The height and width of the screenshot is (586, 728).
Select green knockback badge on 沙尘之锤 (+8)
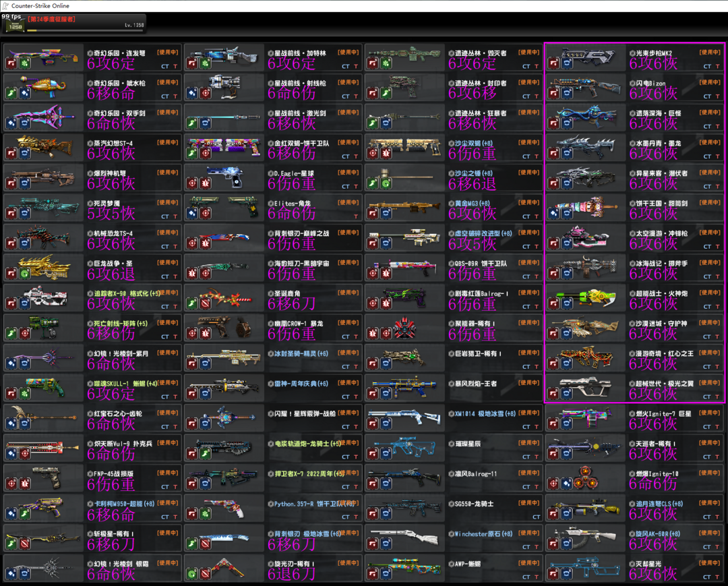coord(386,183)
